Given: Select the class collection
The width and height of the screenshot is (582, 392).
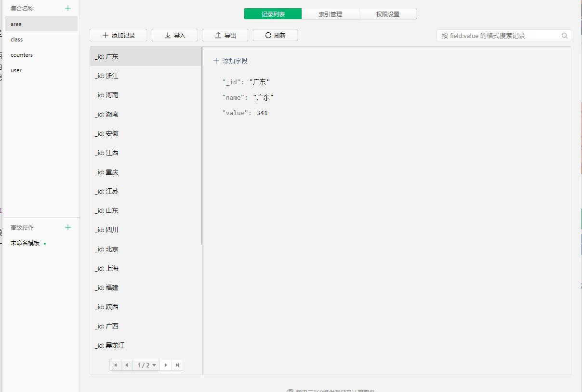Looking at the screenshot, I should pyautogui.click(x=41, y=39).
